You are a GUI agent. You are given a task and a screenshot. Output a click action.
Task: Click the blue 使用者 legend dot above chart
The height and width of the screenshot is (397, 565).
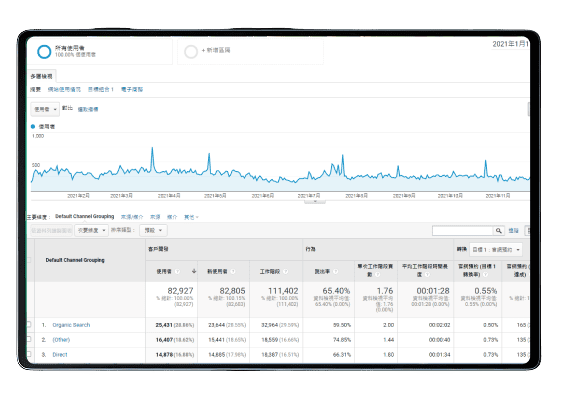[33, 126]
